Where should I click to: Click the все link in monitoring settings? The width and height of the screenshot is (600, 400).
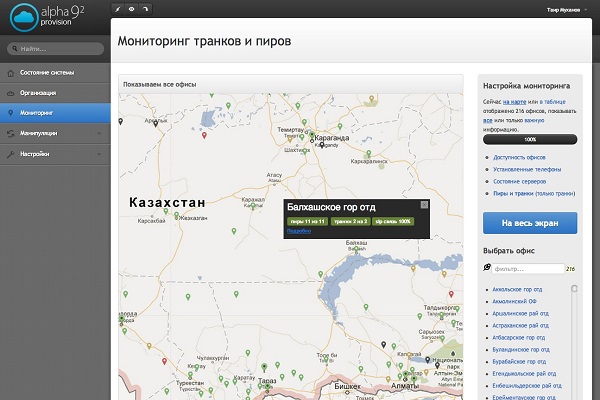[x=488, y=120]
